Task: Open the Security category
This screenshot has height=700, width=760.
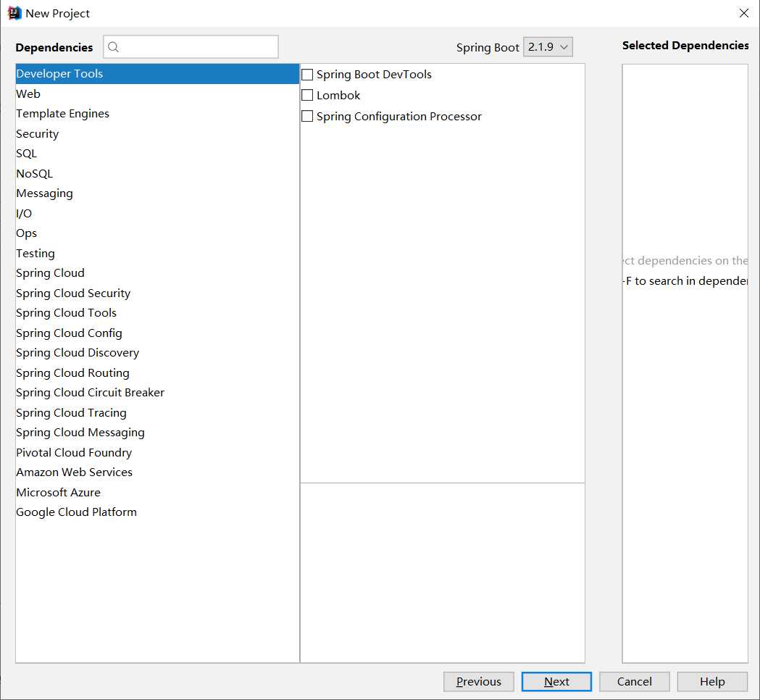Action: [x=157, y=134]
